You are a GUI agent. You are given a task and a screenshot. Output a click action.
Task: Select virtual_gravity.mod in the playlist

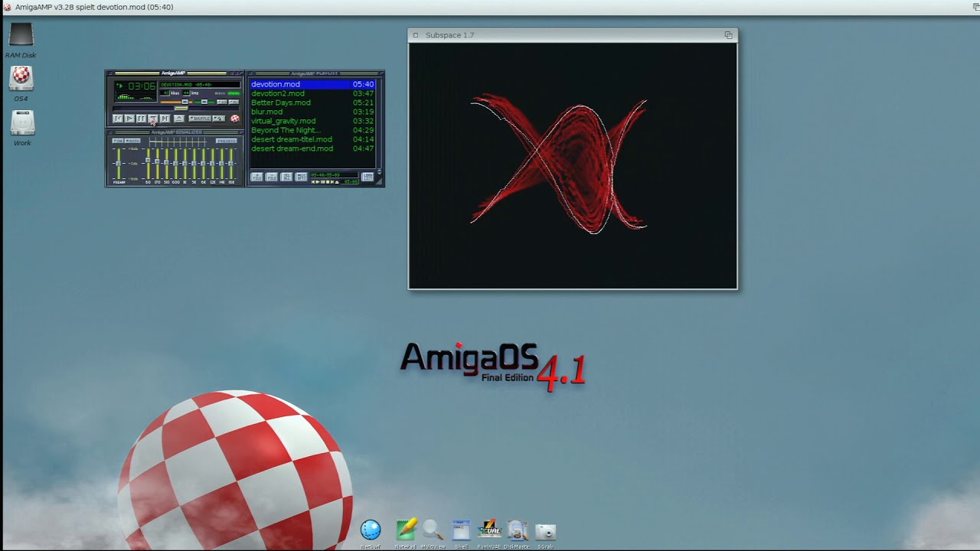coord(312,121)
